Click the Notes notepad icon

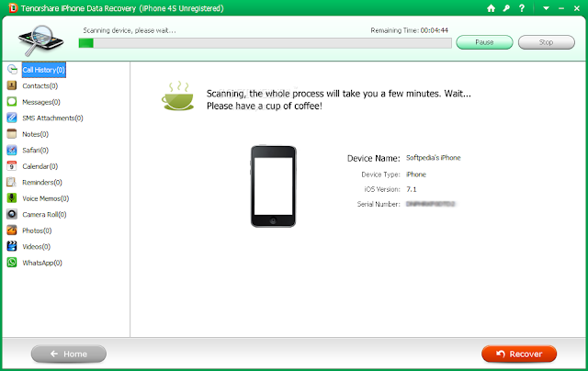pyautogui.click(x=12, y=134)
